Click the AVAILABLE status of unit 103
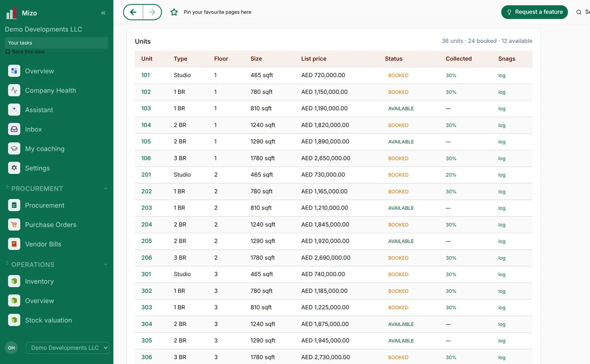 pos(401,109)
